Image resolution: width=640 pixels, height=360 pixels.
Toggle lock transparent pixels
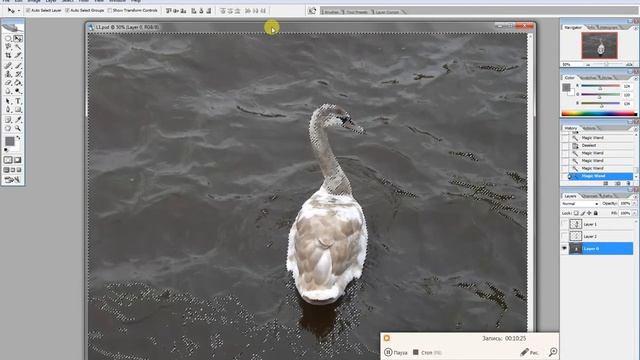tap(576, 213)
